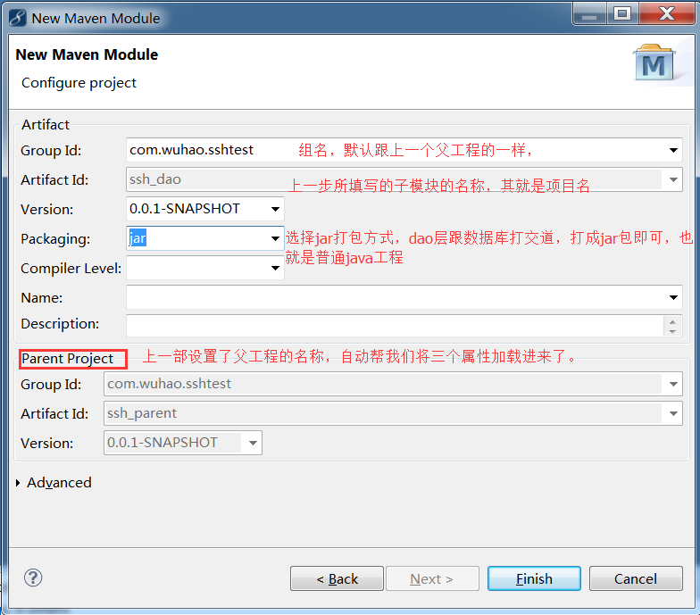Click the Finish button

point(534,578)
